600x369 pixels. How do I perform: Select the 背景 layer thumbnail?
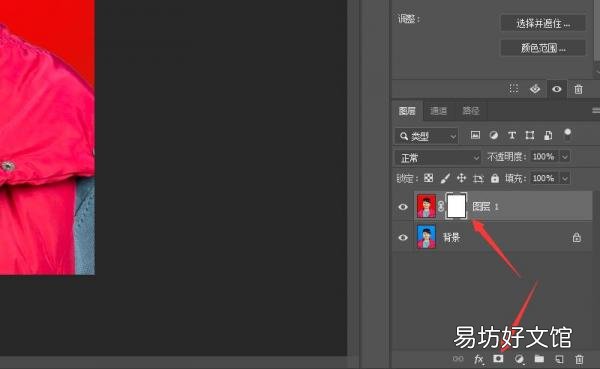[426, 237]
